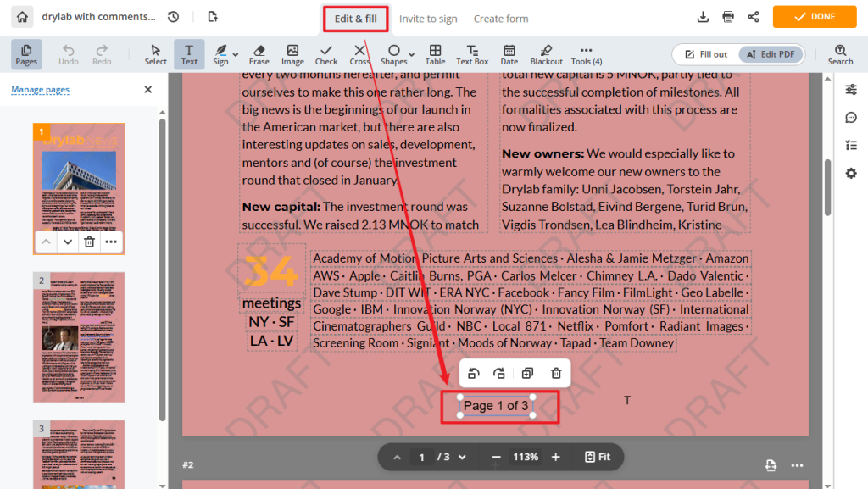868x489 pixels.
Task: Open the Search tool
Action: 840,54
